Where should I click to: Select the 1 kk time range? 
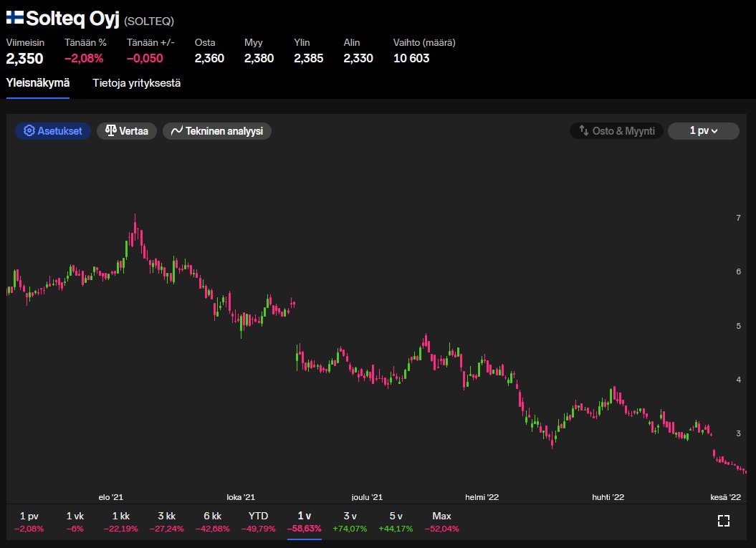pos(120,522)
